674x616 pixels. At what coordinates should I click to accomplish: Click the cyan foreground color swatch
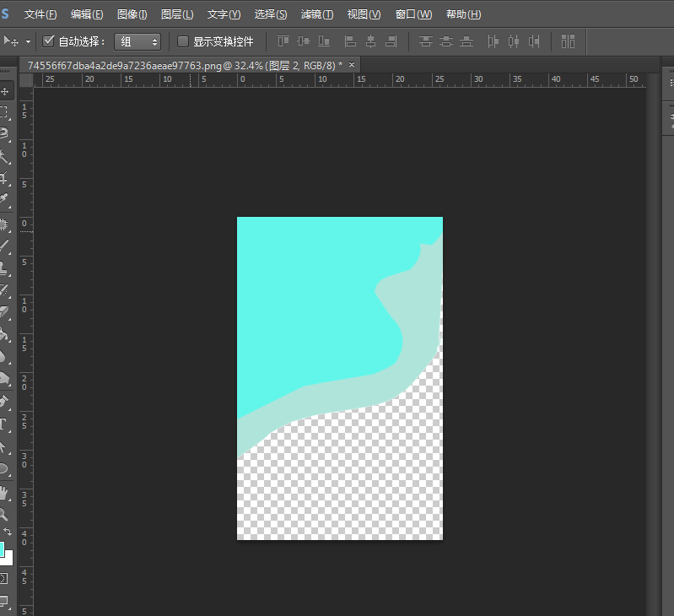tap(2, 549)
